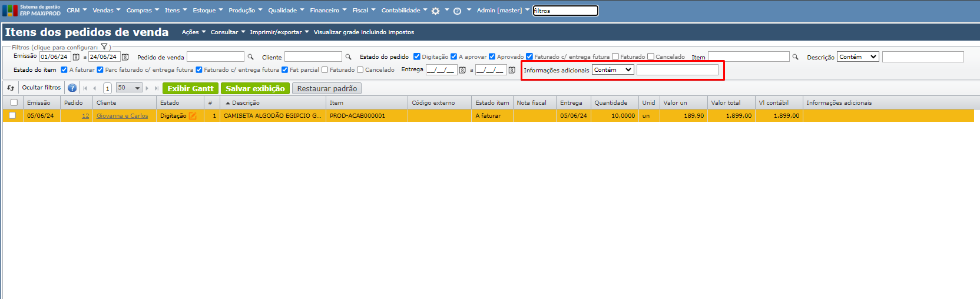Open the Fiscal menu

(364, 11)
